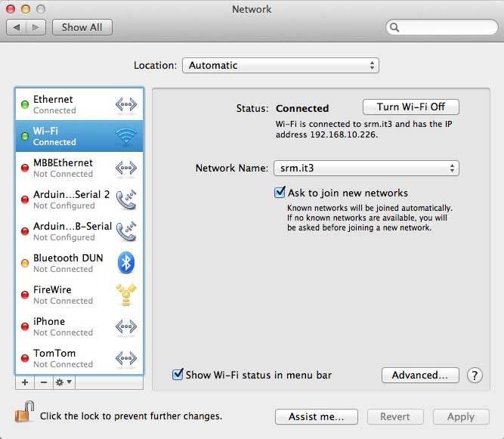This screenshot has height=439, width=504.
Task: Go forward with the right arrow button
Action: (x=36, y=27)
